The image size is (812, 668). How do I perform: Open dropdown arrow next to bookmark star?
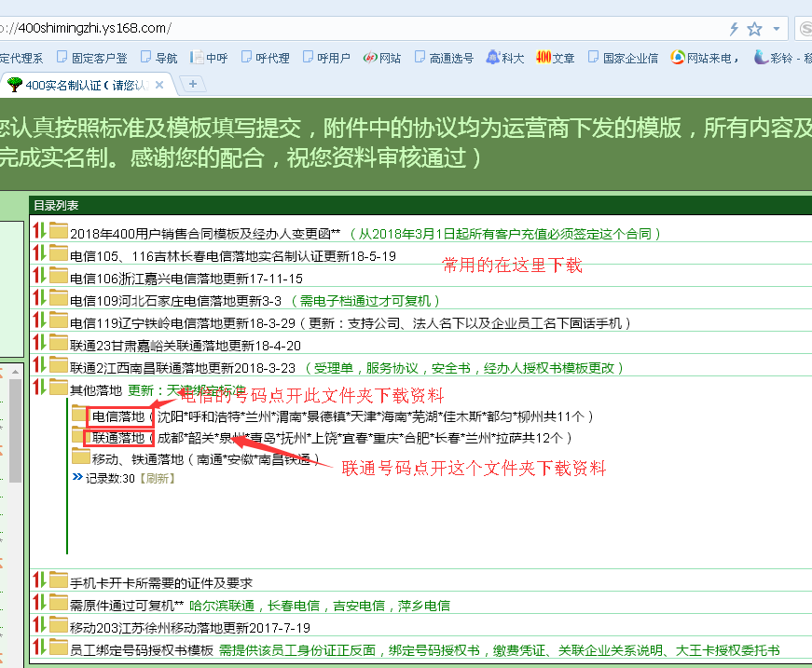[x=776, y=29]
